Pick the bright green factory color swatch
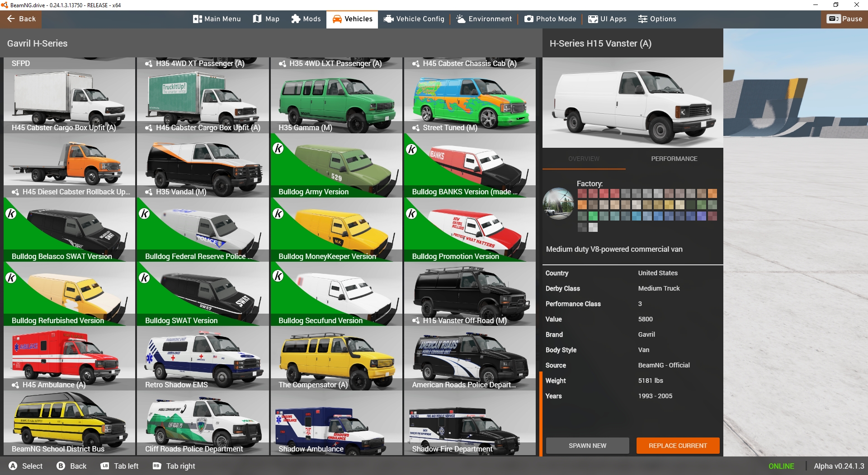868x475 pixels. pyautogui.click(x=593, y=216)
